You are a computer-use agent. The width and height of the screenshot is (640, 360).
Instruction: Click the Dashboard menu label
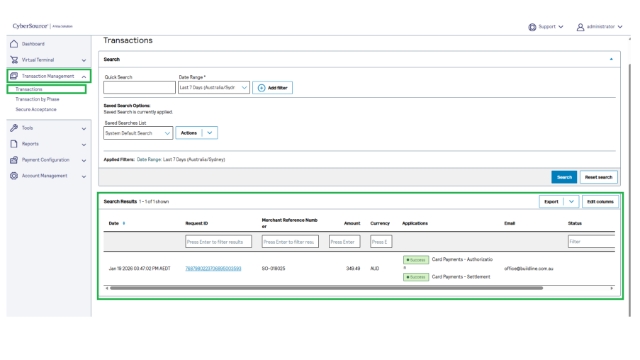[x=33, y=44]
